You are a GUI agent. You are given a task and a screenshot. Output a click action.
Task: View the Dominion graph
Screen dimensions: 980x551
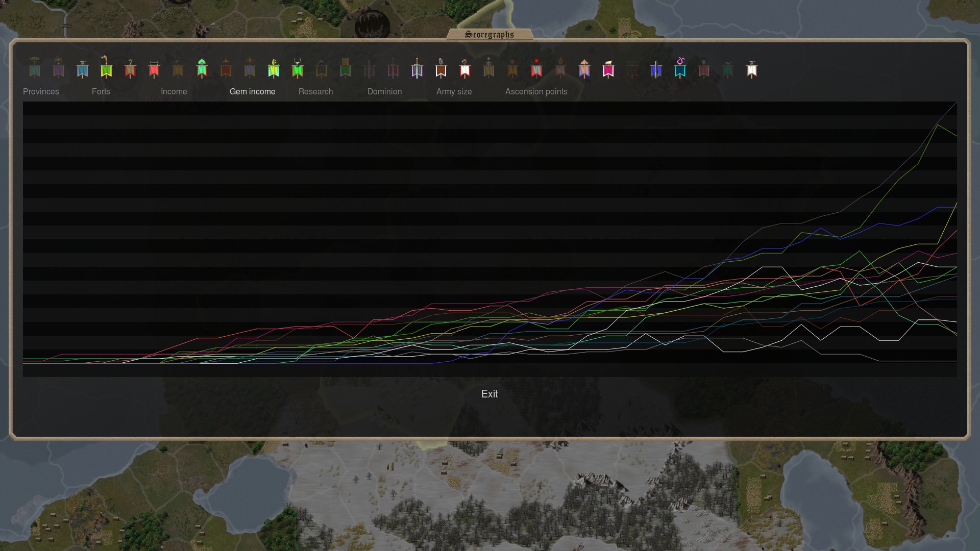(385, 92)
